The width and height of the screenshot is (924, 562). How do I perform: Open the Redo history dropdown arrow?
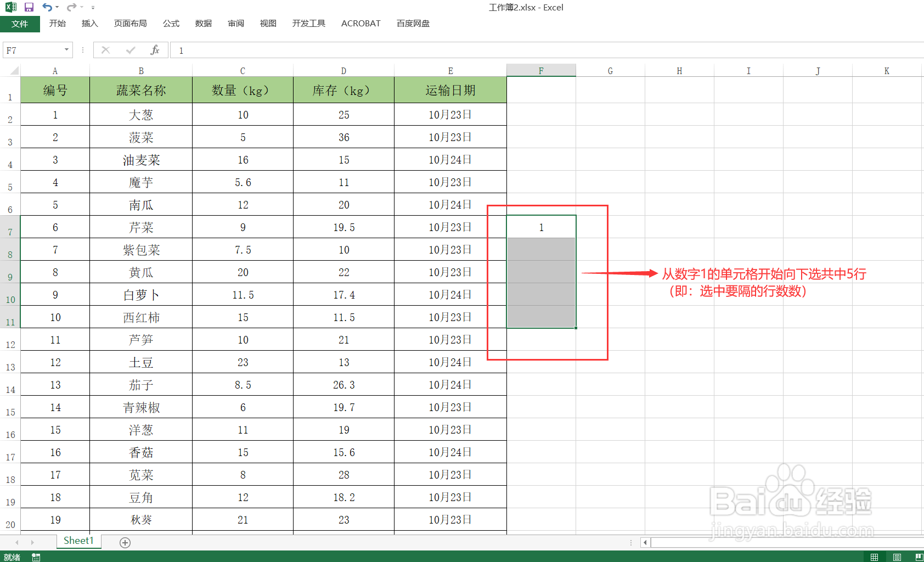point(81,7)
